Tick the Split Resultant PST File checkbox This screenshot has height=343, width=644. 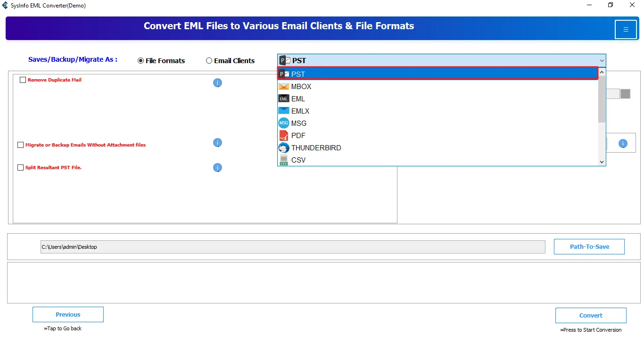coord(20,168)
